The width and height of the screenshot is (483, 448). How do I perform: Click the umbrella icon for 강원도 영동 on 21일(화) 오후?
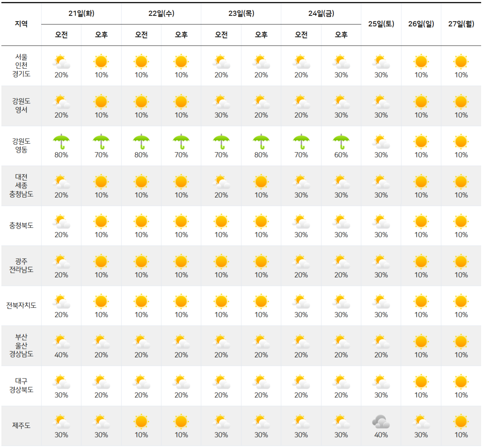(x=101, y=141)
